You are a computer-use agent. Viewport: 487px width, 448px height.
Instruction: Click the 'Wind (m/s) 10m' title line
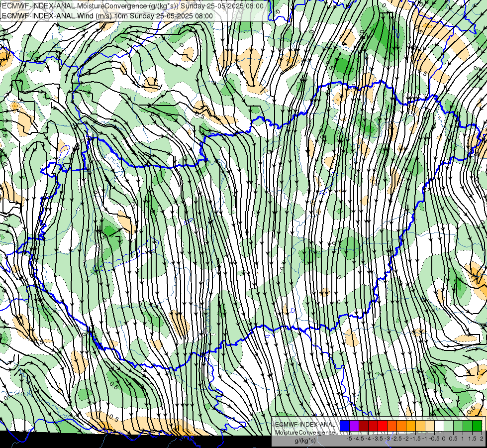click(x=107, y=16)
